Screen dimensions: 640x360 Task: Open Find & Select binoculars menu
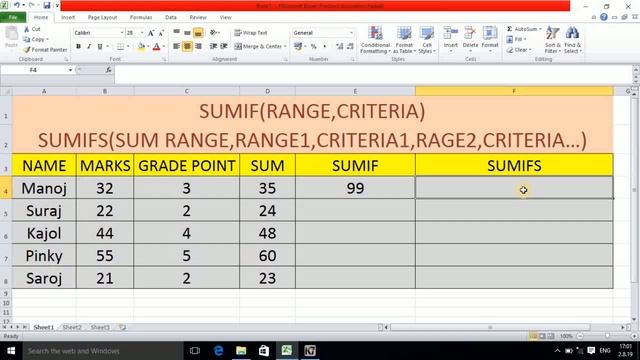click(x=572, y=40)
